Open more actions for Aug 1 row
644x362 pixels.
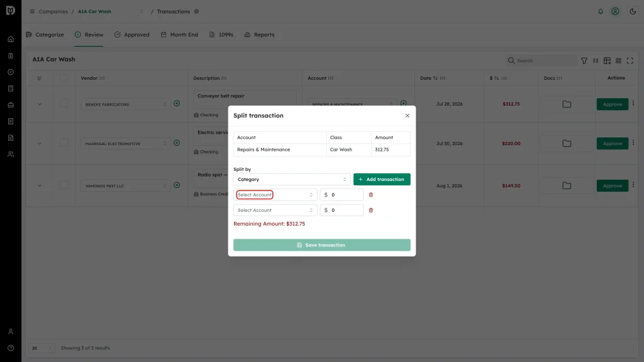tap(633, 185)
